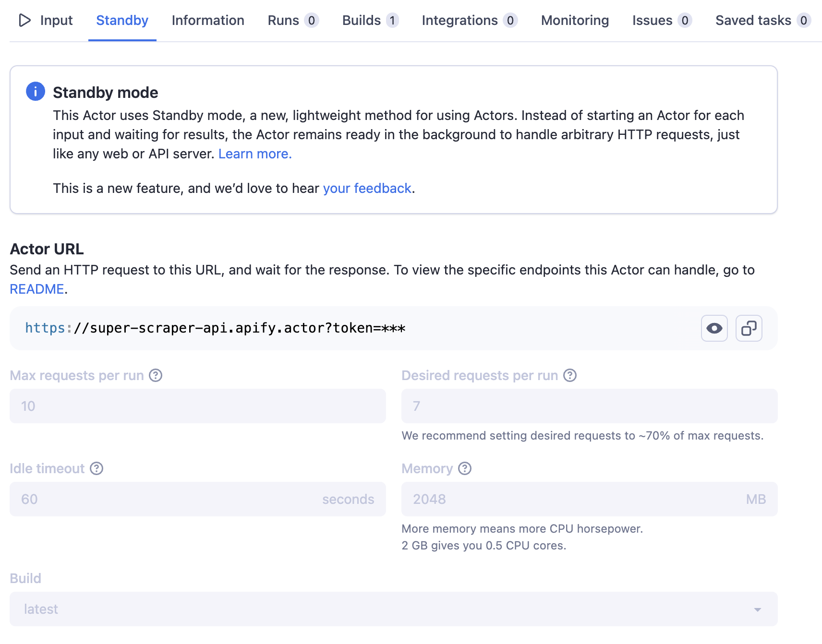Expand the Build dropdown arrow
Image resolution: width=822 pixels, height=644 pixels.
(757, 609)
